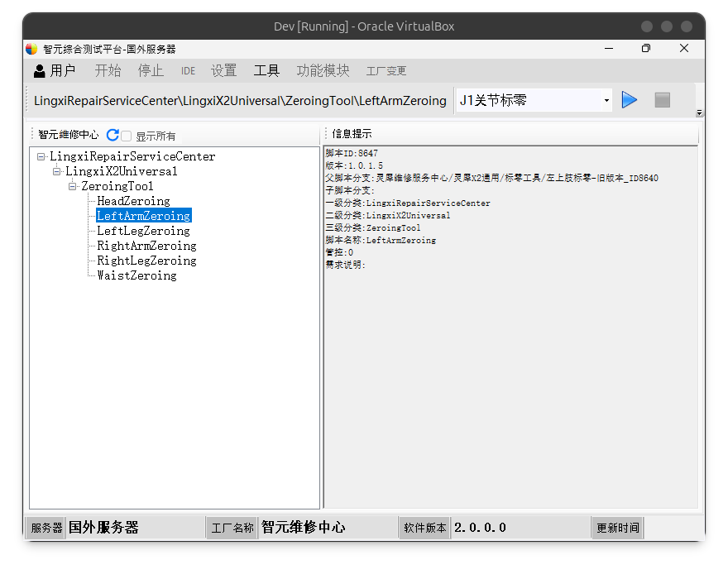Open the IDE menu item
This screenshot has height=574, width=728.
coord(188,71)
